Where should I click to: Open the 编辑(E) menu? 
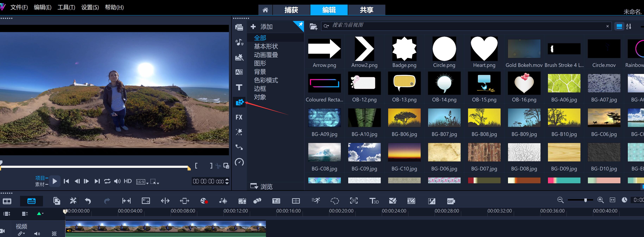pyautogui.click(x=43, y=7)
